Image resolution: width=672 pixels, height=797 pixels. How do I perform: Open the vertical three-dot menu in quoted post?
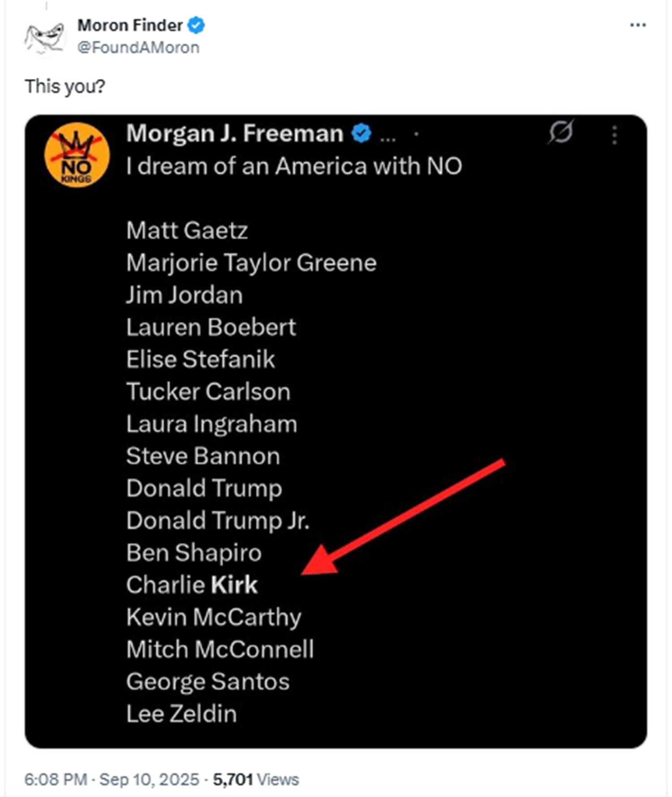coord(614,134)
